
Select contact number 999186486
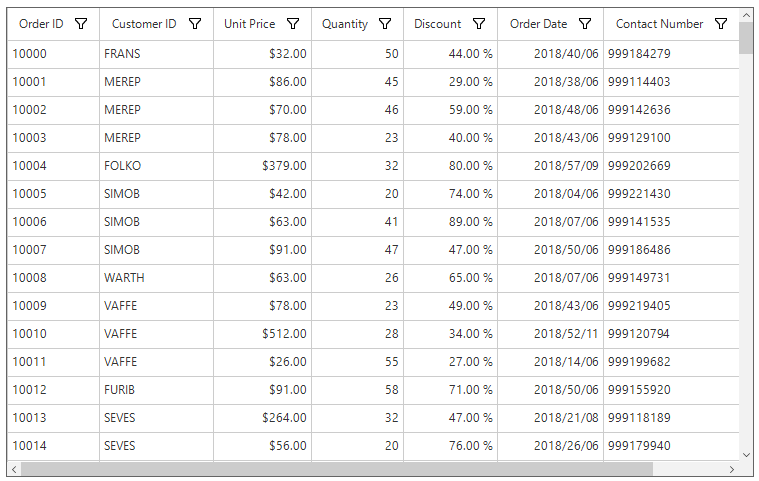click(671, 250)
